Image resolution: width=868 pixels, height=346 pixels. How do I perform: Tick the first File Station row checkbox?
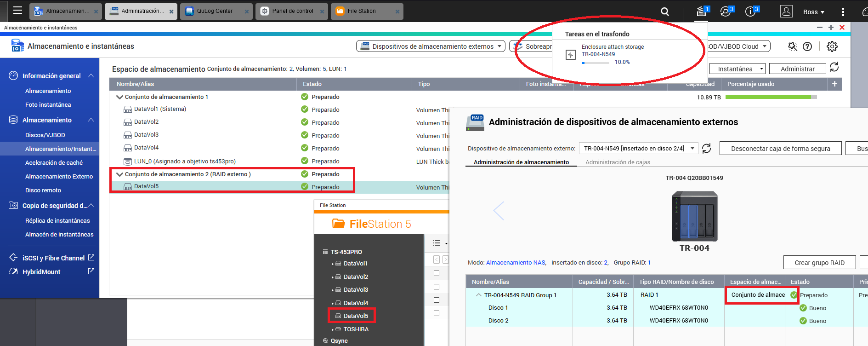tap(437, 273)
